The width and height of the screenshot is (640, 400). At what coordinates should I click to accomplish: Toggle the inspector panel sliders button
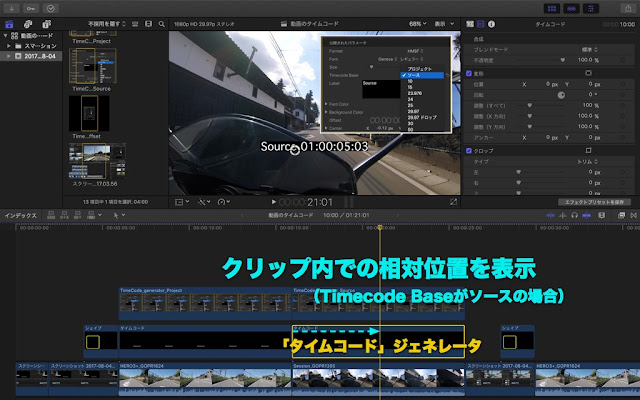pyautogui.click(x=591, y=8)
